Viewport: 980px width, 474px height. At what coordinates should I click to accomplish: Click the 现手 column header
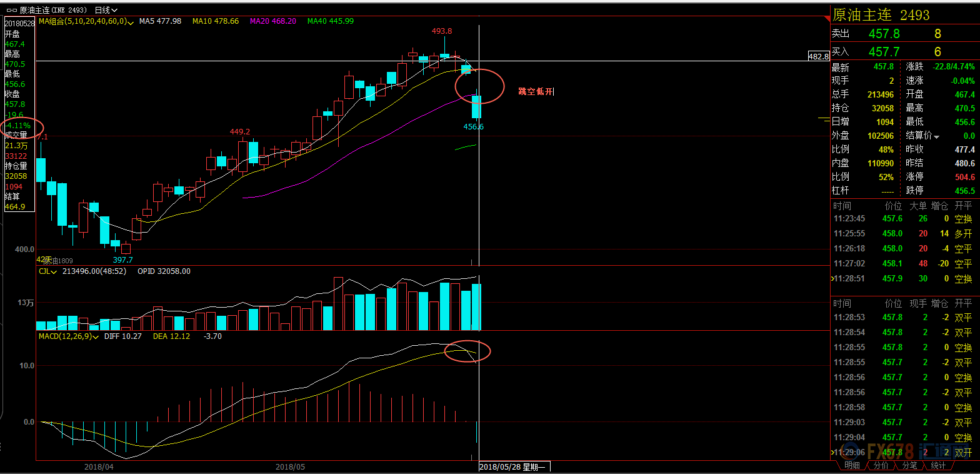(918, 304)
